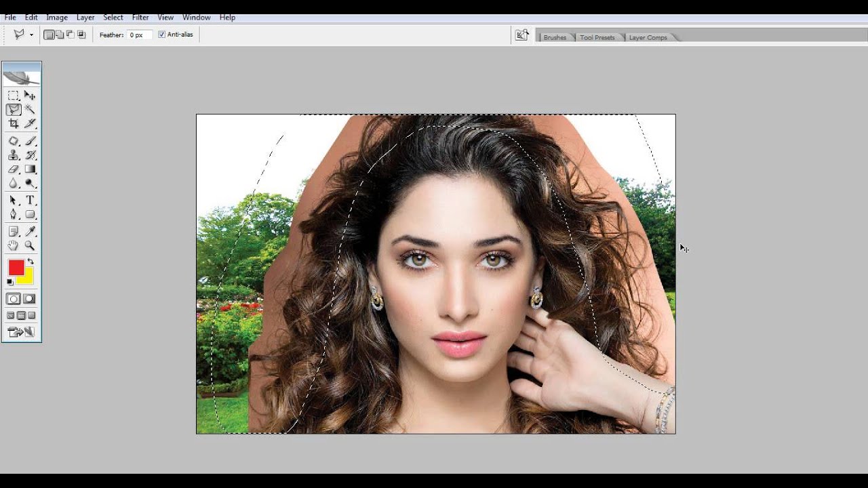Open the Image menu
The image size is (868, 488).
[57, 18]
